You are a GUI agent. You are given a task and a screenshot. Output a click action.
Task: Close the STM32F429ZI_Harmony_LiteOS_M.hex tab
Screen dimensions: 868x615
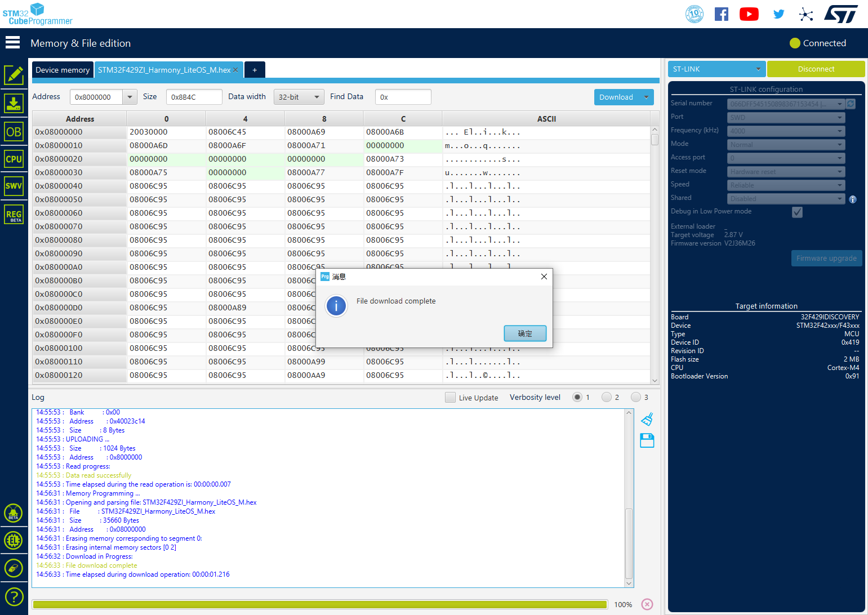pos(235,70)
